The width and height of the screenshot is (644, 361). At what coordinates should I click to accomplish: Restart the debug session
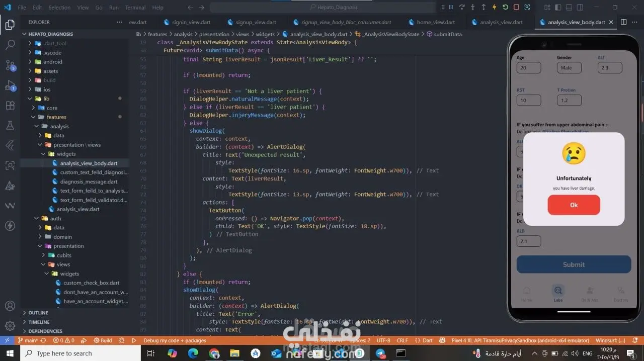point(506,7)
